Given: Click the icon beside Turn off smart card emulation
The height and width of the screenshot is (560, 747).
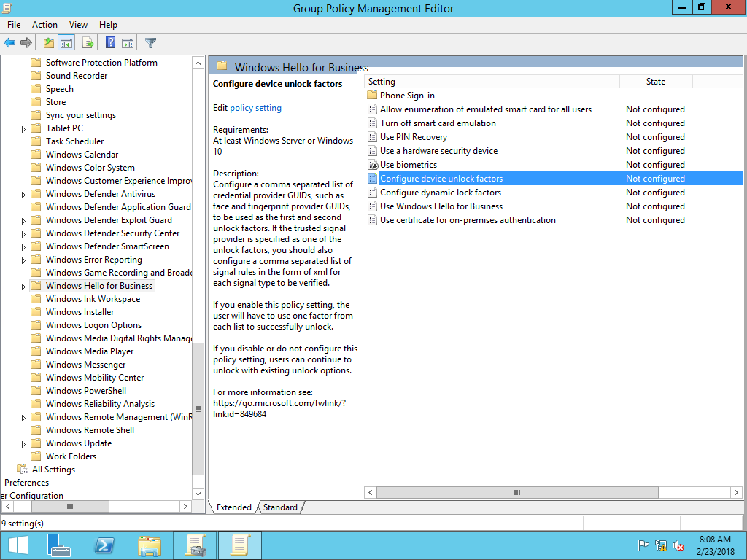Looking at the screenshot, I should (373, 123).
